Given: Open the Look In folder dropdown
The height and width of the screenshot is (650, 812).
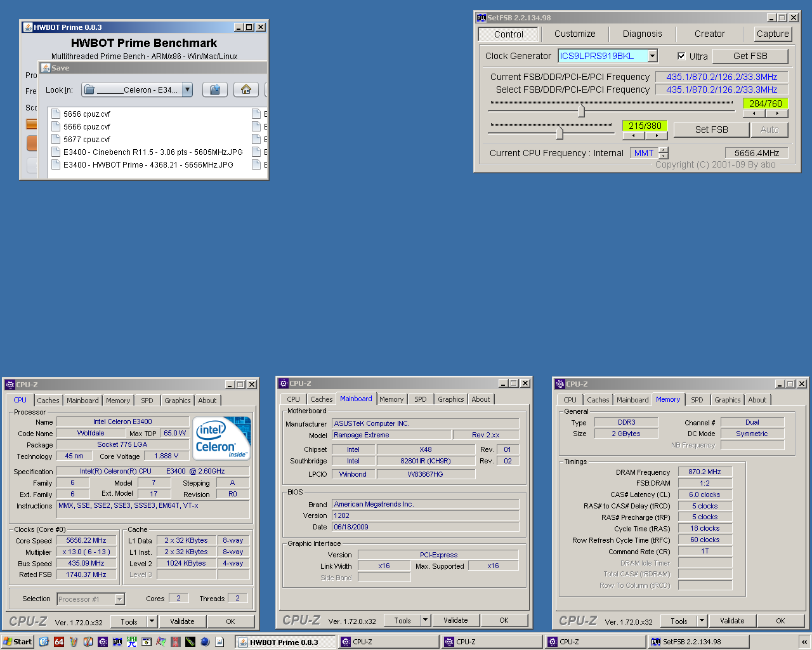Looking at the screenshot, I should [x=187, y=90].
